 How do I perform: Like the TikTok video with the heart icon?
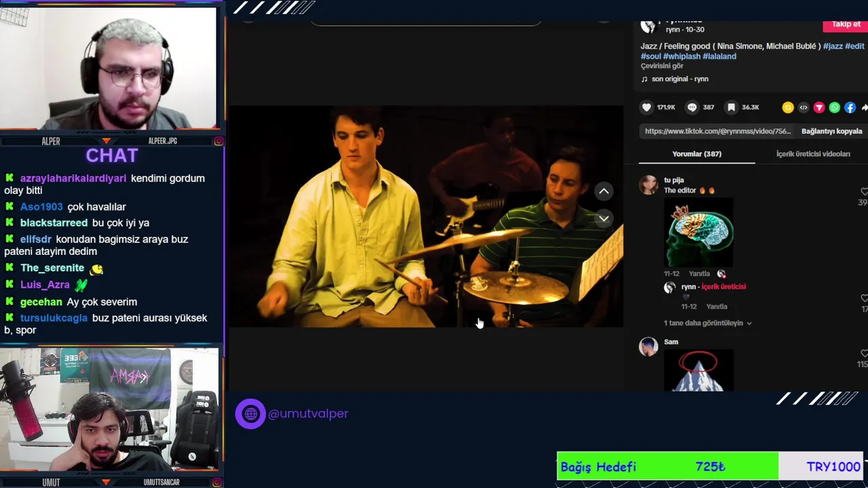click(x=646, y=107)
